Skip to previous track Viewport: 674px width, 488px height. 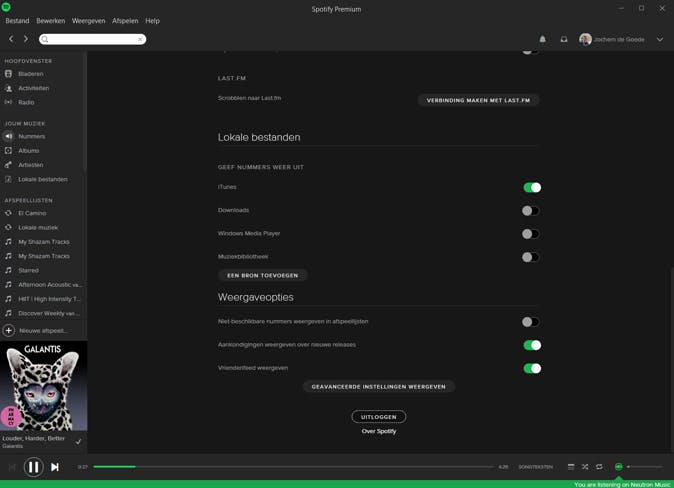[x=12, y=467]
